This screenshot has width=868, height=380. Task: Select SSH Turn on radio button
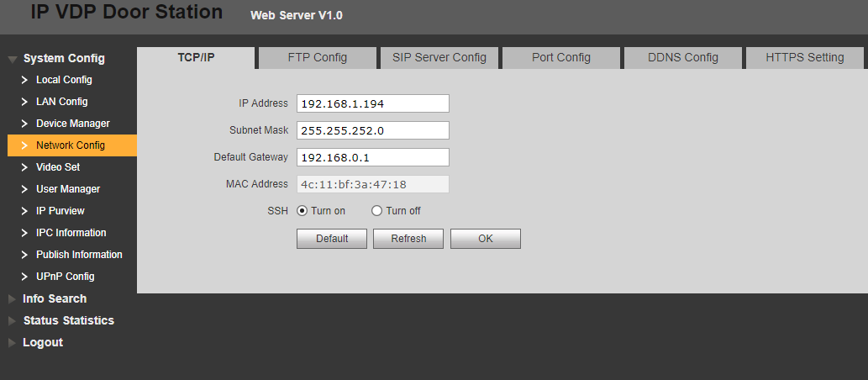tap(302, 211)
